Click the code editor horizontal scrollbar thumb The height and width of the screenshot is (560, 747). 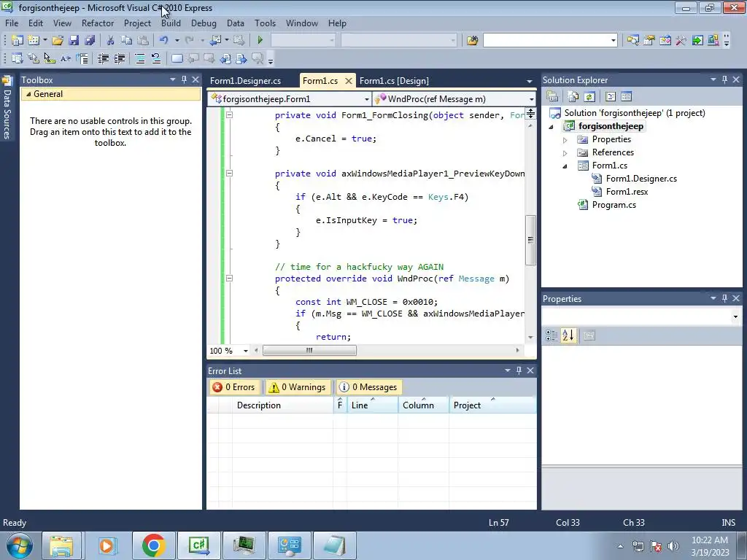(x=309, y=351)
